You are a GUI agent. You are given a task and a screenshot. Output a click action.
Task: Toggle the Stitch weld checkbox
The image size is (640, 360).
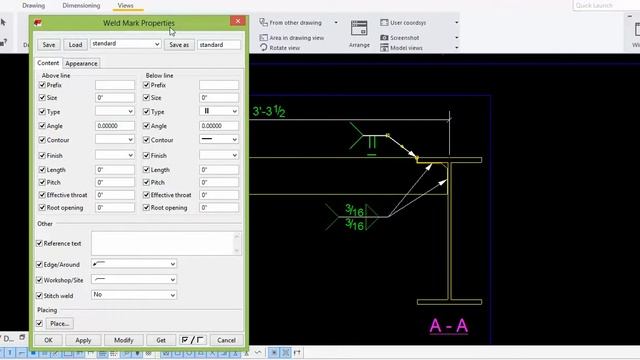click(39, 296)
